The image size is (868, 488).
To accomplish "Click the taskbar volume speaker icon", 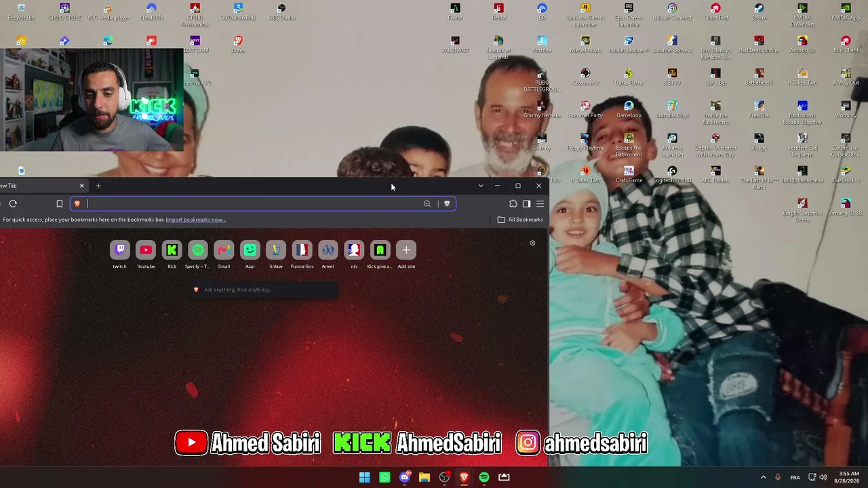I will point(823,477).
